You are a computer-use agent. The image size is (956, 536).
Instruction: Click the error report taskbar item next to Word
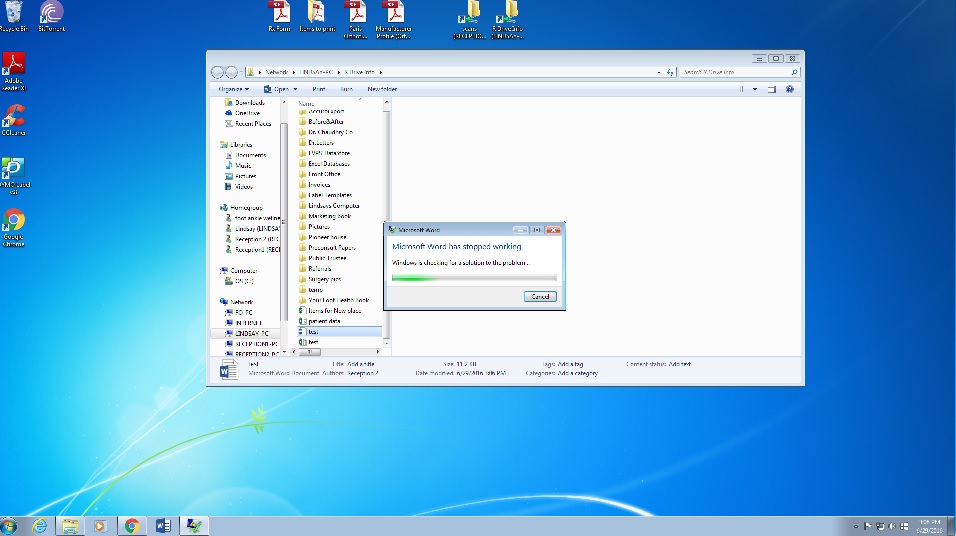pyautogui.click(x=194, y=526)
